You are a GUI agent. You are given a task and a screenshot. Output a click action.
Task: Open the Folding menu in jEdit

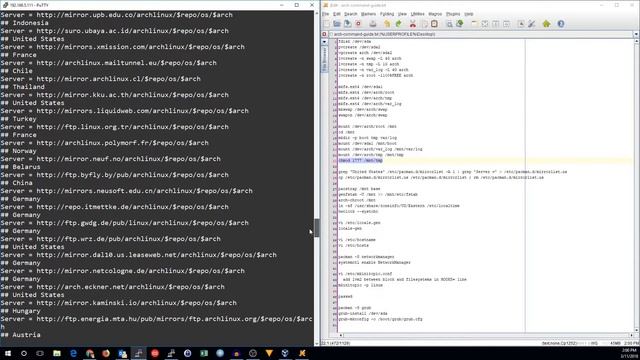(x=387, y=14)
